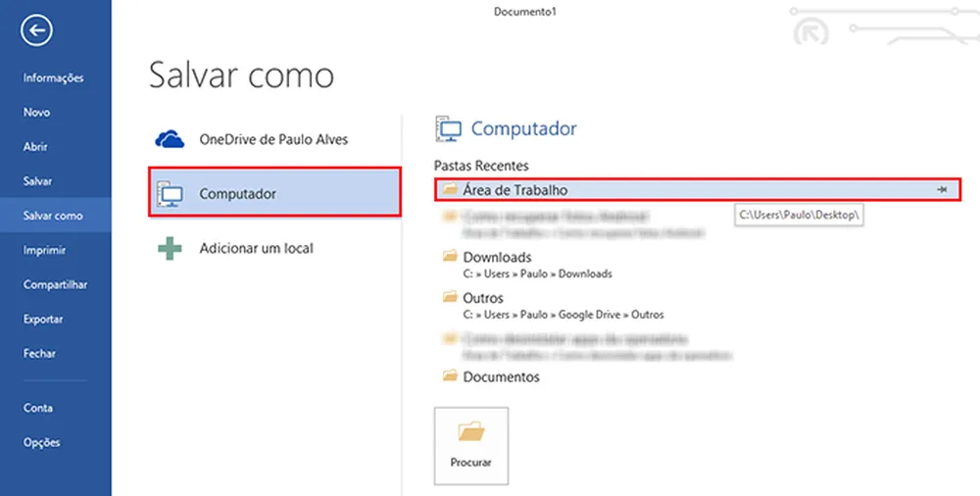The image size is (980, 496).
Task: Select the Área de Trabalho recent folder
Action: (515, 190)
